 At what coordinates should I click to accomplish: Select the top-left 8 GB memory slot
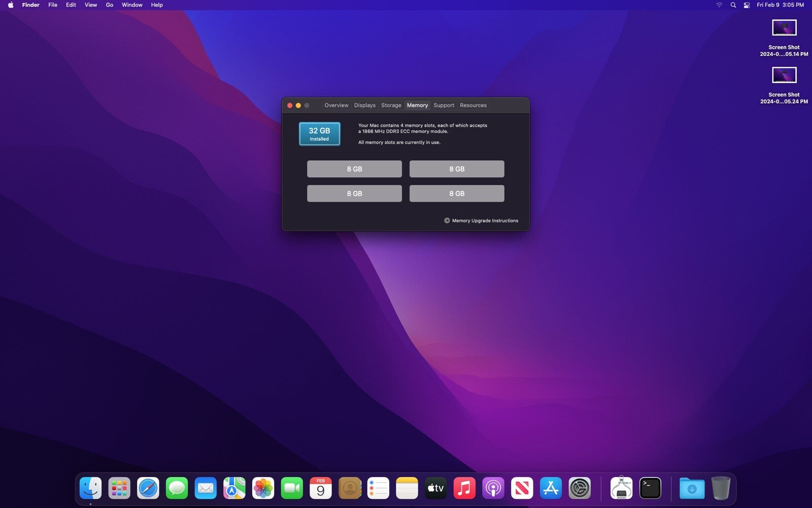pos(354,169)
